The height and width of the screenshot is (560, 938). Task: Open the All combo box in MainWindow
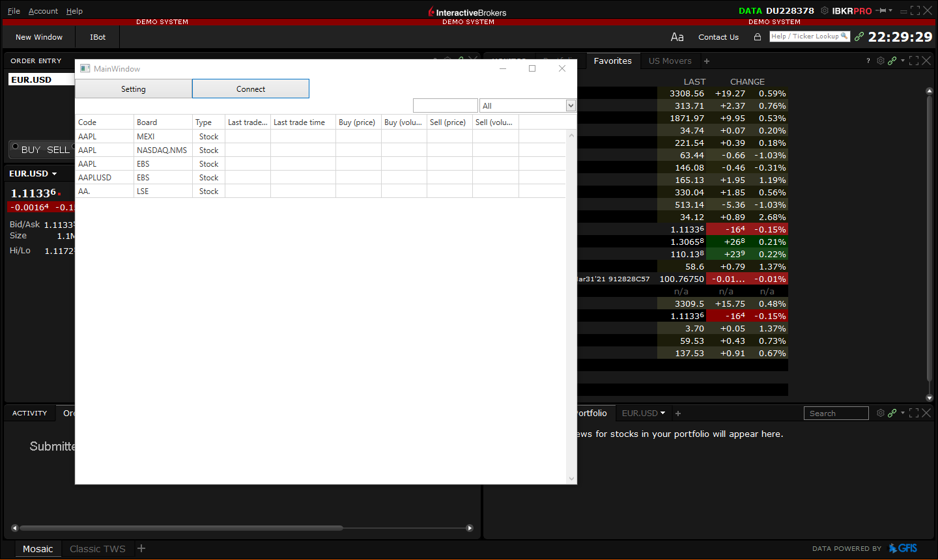coord(528,105)
